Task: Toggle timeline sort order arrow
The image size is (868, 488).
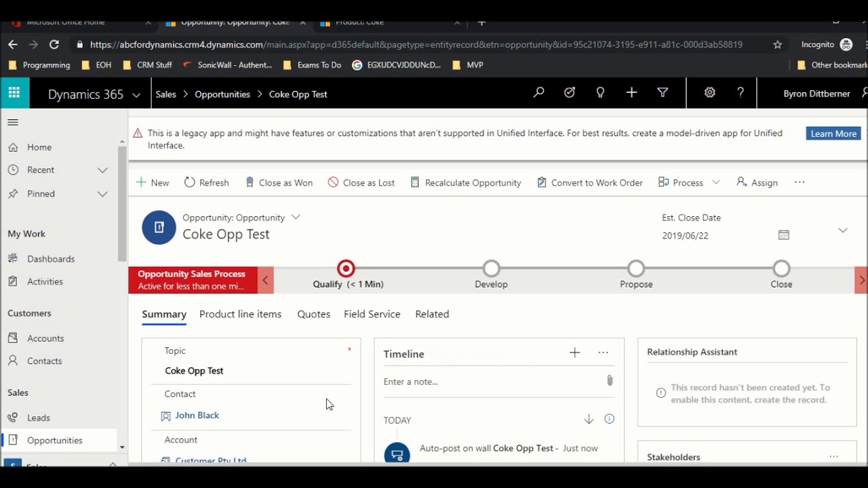Action: 589,420
